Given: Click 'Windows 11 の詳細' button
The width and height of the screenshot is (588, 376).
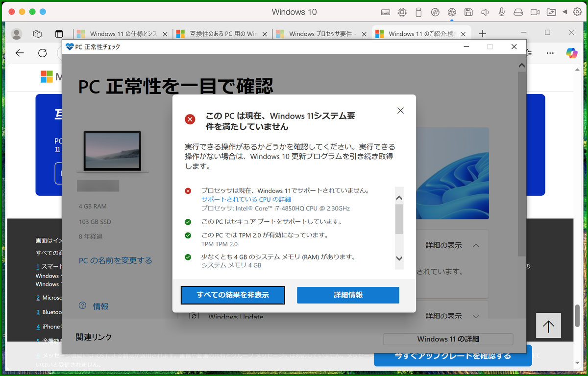Looking at the screenshot, I should coord(448,339).
